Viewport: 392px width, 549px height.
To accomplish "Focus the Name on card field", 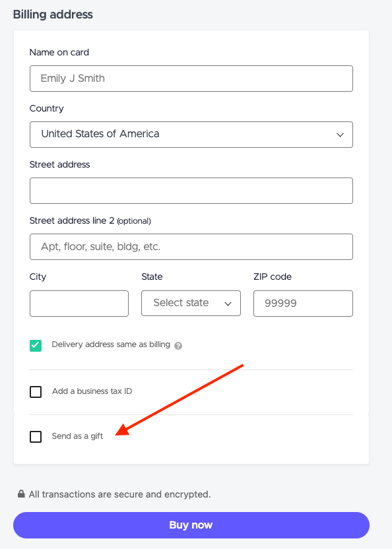I will (x=191, y=79).
